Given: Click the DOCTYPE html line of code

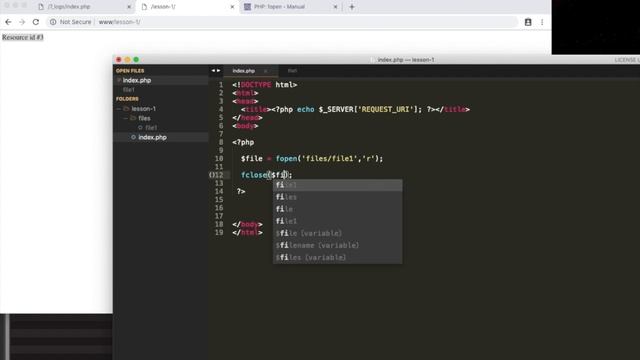Looking at the screenshot, I should click(264, 85).
